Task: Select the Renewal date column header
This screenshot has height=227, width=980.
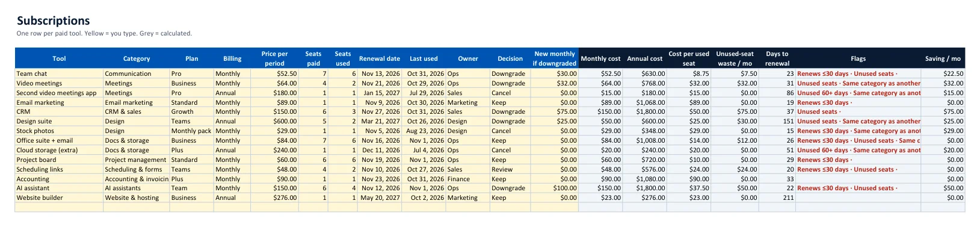Action: (x=380, y=58)
